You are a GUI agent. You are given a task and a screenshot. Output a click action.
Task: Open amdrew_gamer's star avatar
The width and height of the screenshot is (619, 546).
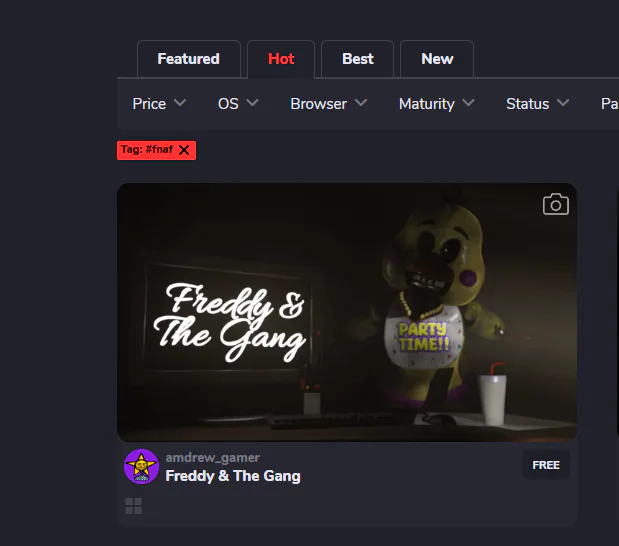(x=141, y=466)
